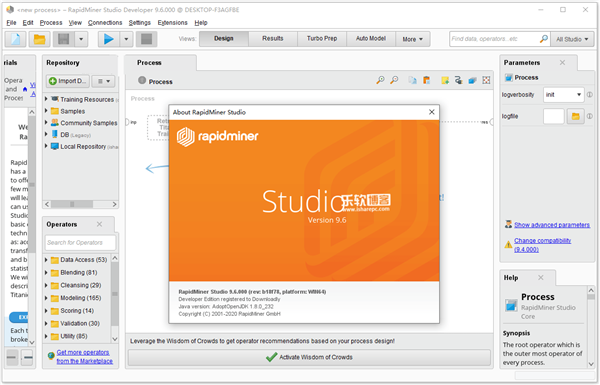Click the logfile text field
Image resolution: width=600 pixels, height=385 pixels.
click(554, 116)
